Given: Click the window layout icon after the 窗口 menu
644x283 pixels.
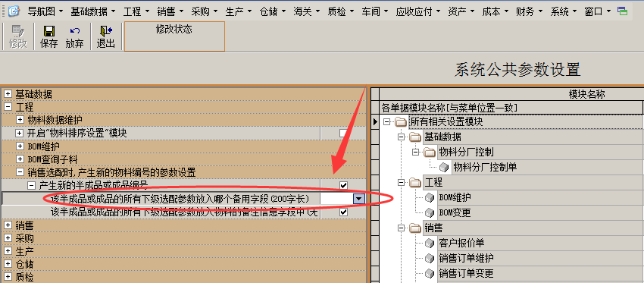Looking at the screenshot, I should coord(622,11).
